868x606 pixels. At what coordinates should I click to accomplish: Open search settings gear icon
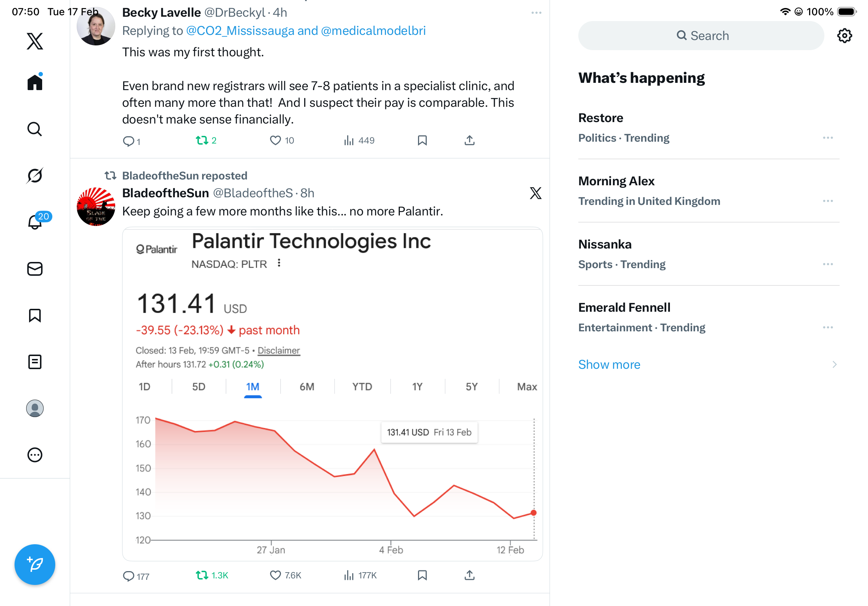coord(844,36)
